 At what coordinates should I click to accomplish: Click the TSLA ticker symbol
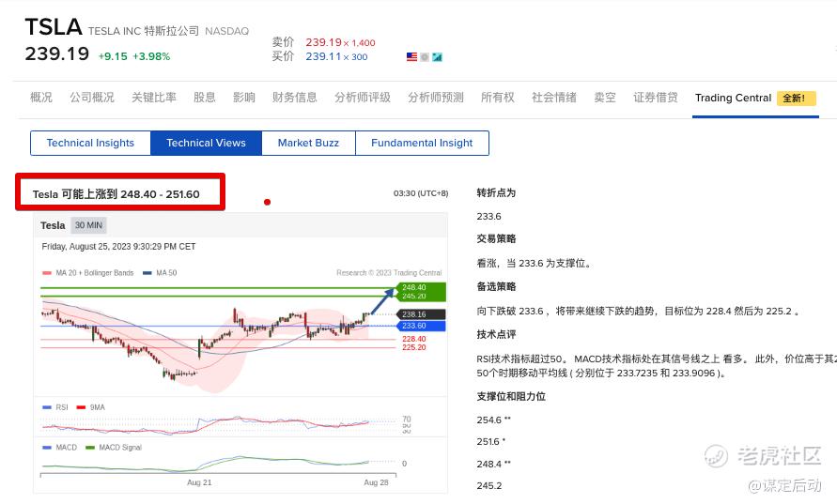54,26
